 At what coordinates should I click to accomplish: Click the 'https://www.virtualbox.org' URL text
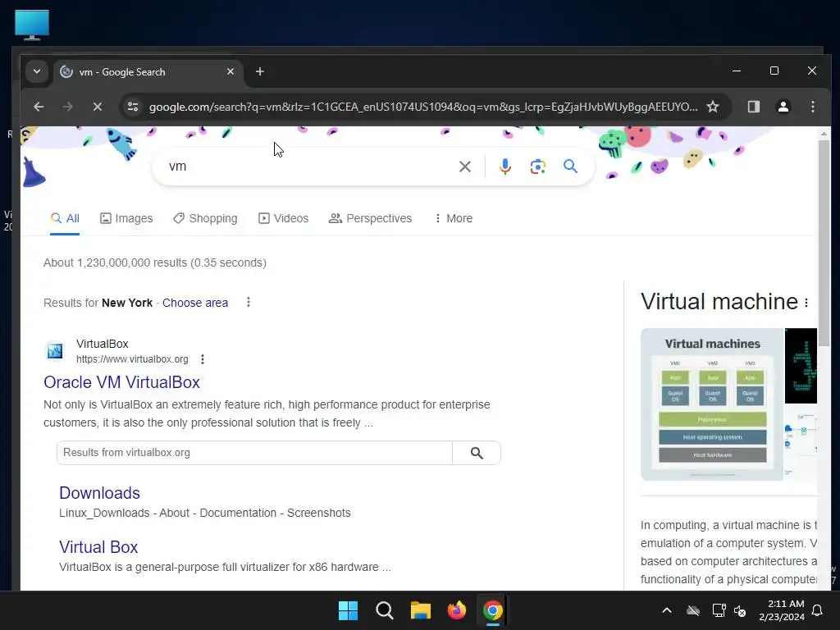132,359
